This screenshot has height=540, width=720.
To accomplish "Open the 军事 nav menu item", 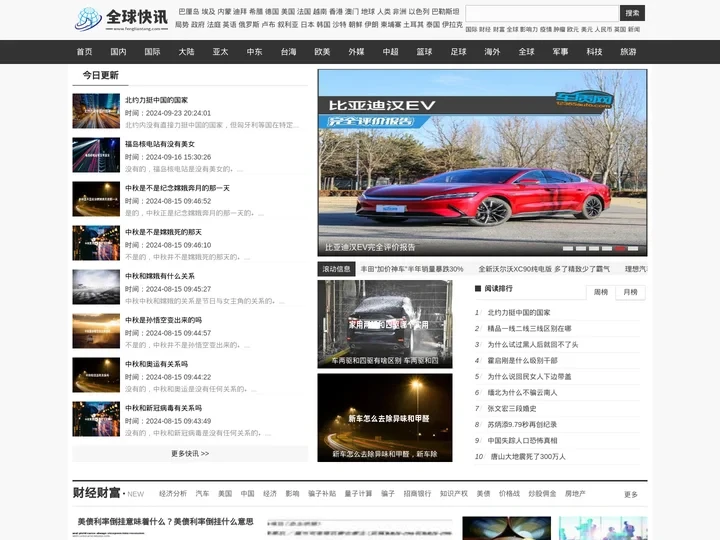I will pyautogui.click(x=560, y=52).
